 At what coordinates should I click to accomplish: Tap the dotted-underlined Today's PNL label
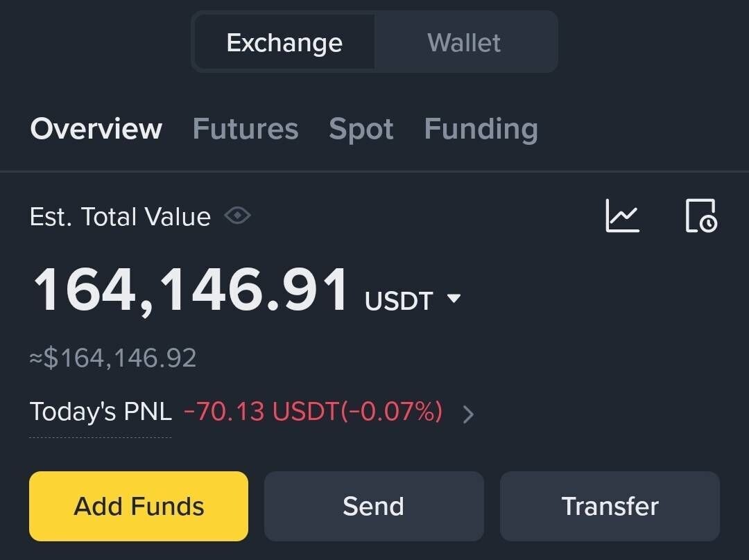pyautogui.click(x=101, y=412)
